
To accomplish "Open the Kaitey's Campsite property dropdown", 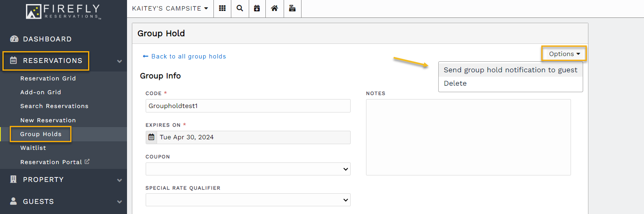I will [x=170, y=9].
